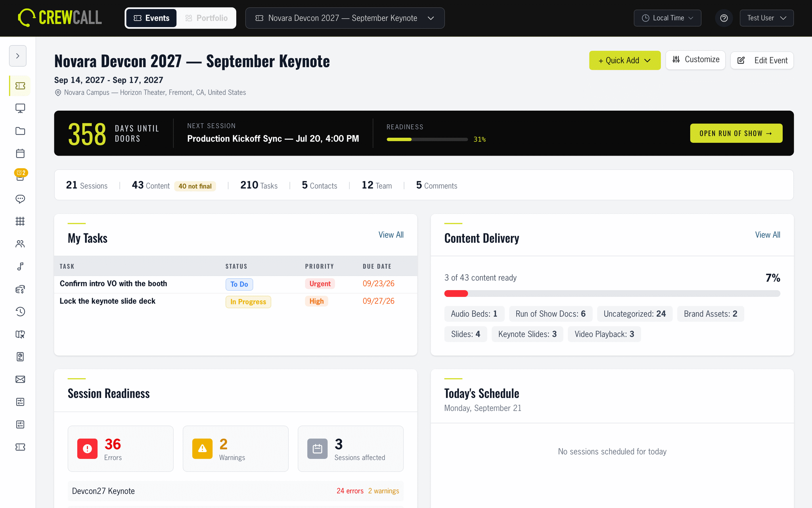Viewport: 812px width, 508px height.
Task: Click the To Do status badge
Action: (239, 284)
